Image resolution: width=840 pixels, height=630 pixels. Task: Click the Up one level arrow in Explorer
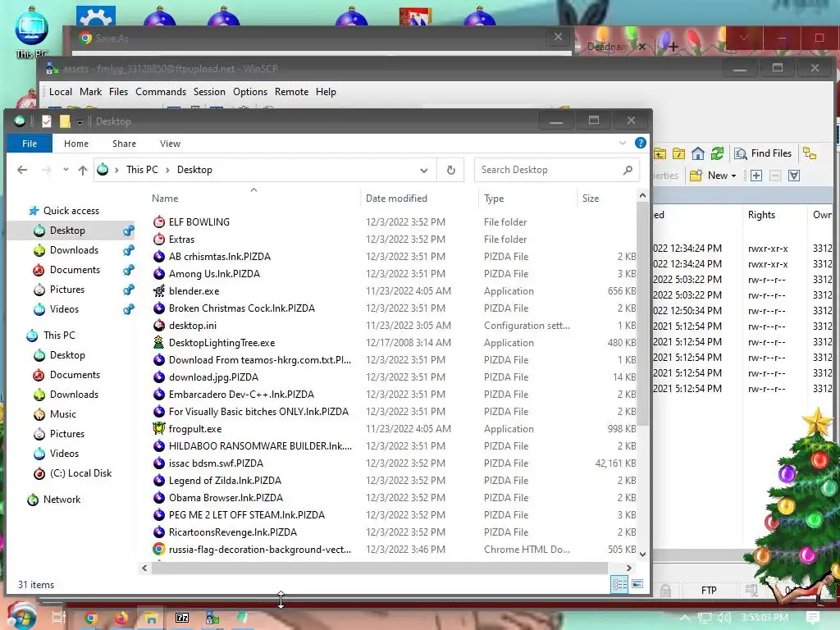[83, 170]
